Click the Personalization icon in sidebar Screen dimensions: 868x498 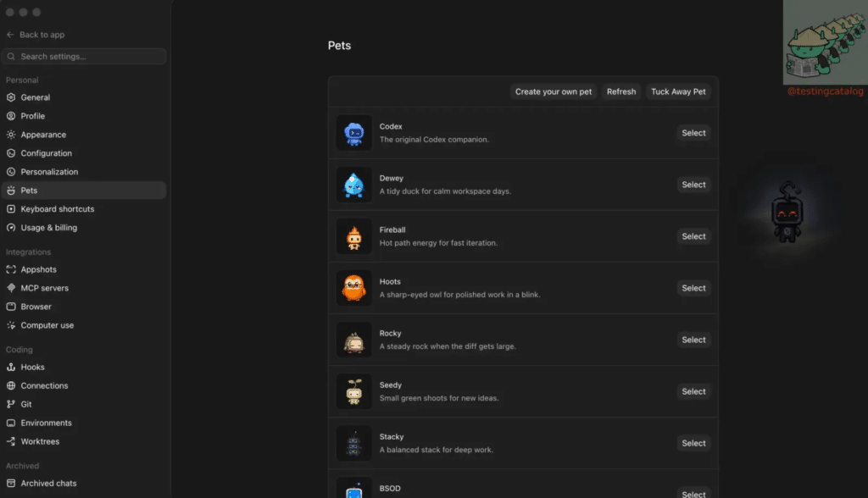pyautogui.click(x=11, y=172)
